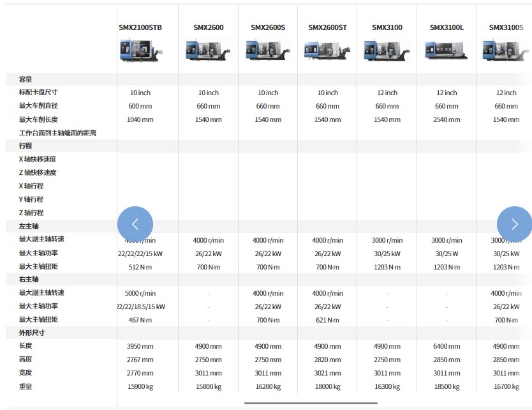Open the SMX2600 machine thumbnail

pos(209,50)
